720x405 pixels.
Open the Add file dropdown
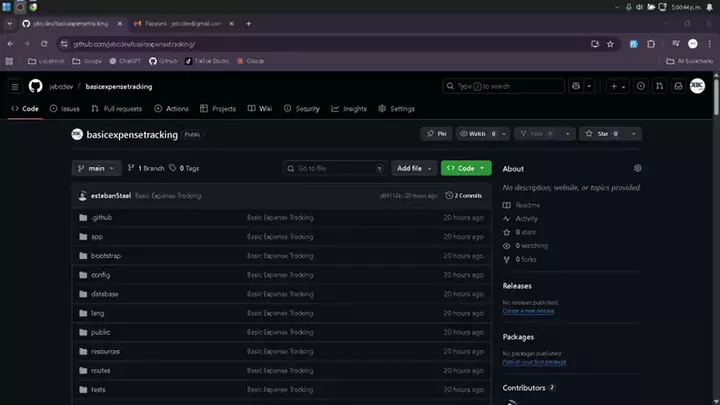[414, 168]
